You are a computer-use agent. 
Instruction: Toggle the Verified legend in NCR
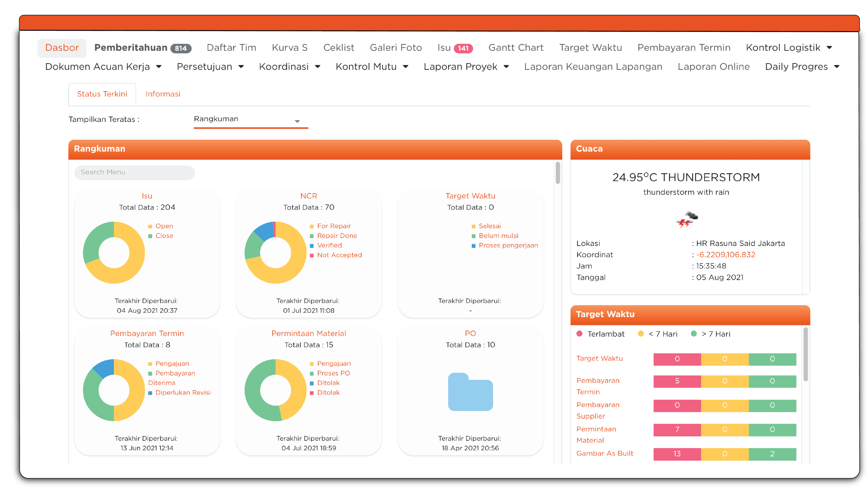click(326, 245)
